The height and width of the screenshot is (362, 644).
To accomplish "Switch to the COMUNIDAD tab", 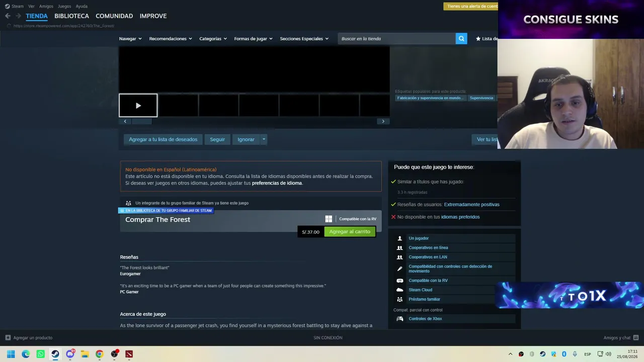I will coord(114,16).
